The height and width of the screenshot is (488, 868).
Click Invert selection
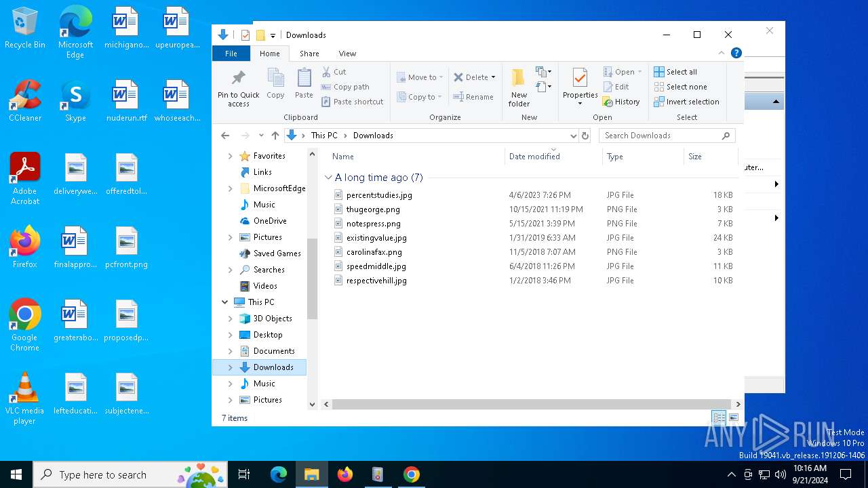[686, 102]
